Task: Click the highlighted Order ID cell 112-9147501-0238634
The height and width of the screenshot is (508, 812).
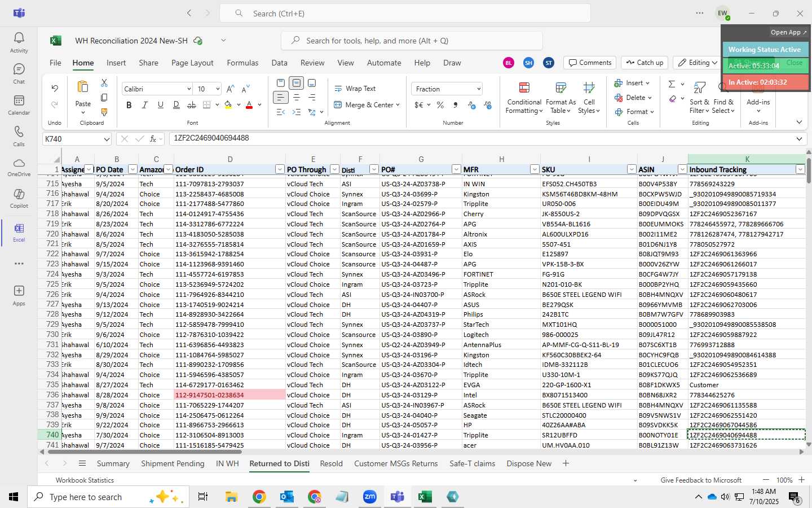Action: (230, 395)
